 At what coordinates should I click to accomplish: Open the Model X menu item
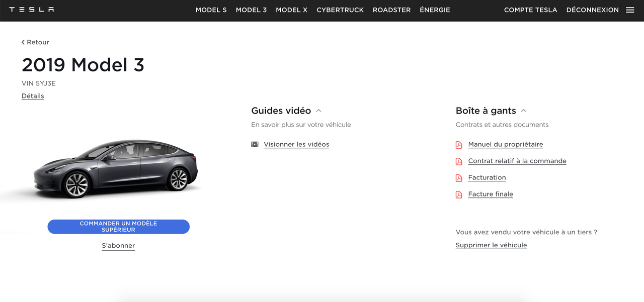pyautogui.click(x=291, y=10)
